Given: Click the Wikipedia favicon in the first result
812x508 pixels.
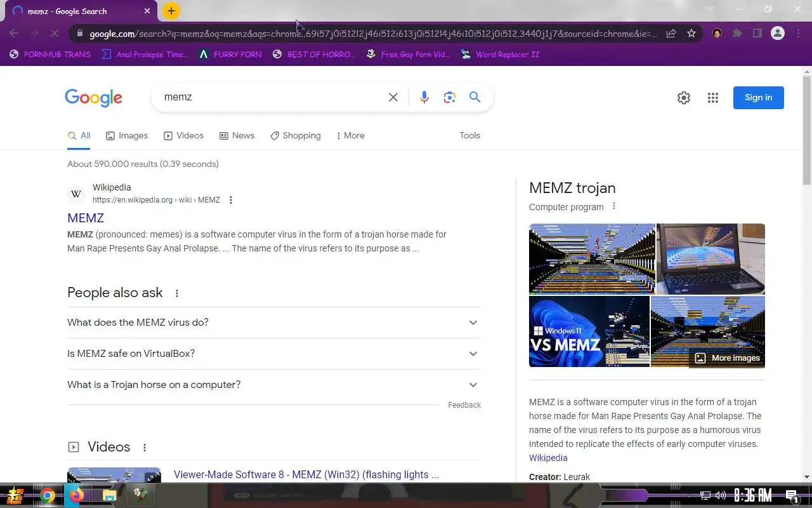Looking at the screenshot, I should 76,194.
